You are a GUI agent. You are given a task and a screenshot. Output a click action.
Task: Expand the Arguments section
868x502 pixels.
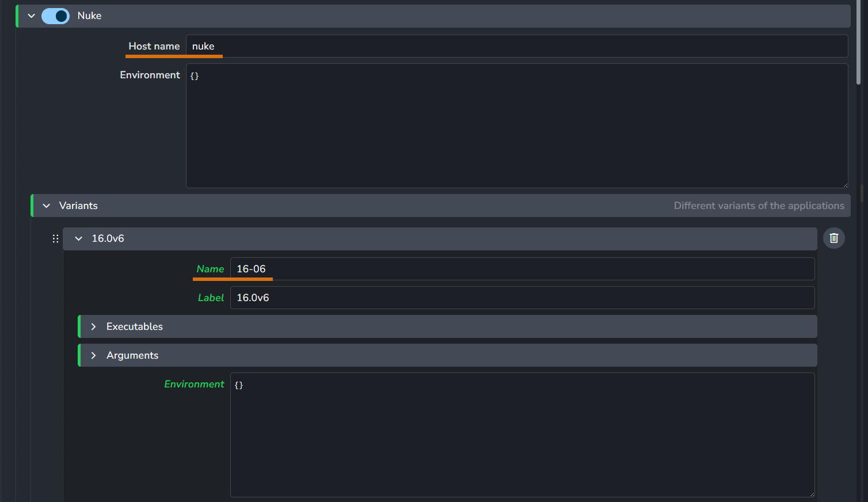[93, 356]
